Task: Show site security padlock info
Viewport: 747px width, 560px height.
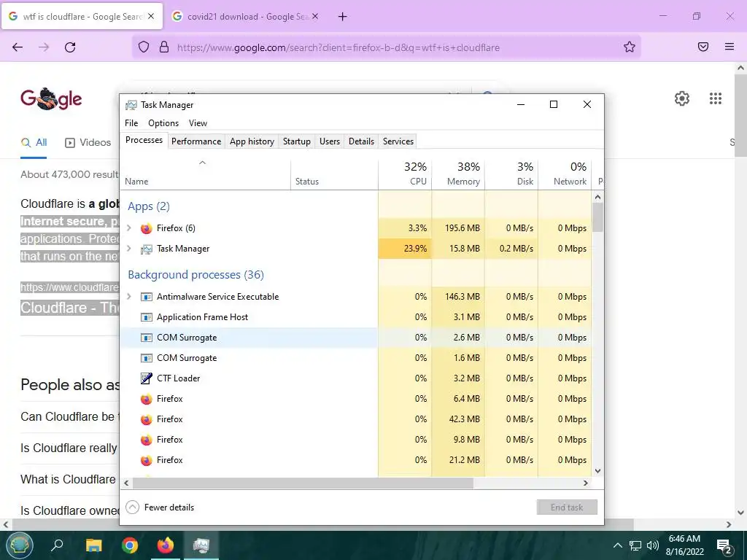Action: (164, 47)
